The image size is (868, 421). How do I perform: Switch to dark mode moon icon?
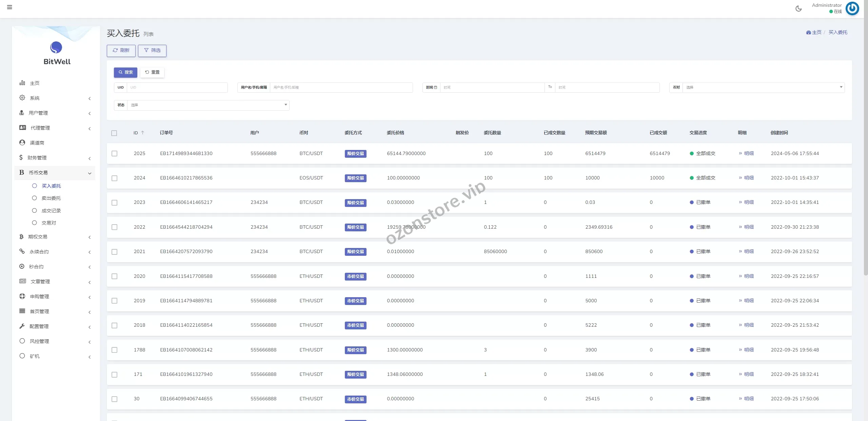pos(798,9)
